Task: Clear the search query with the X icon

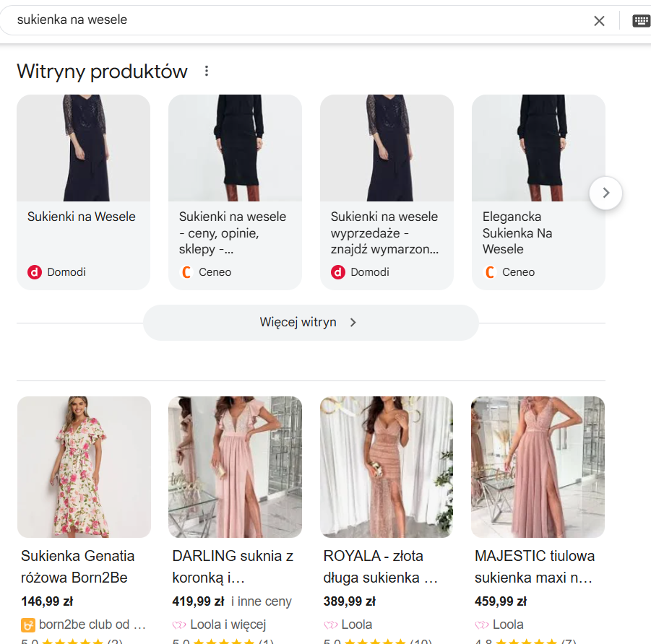Action: [599, 20]
